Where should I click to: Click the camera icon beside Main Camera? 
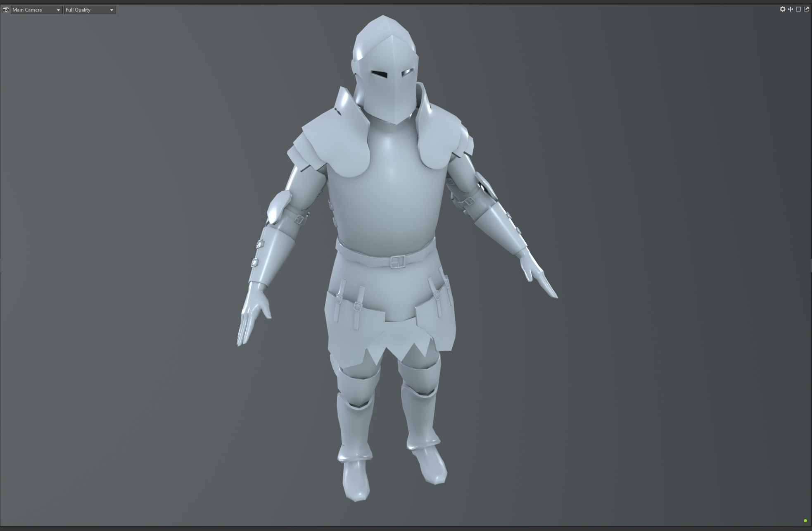click(x=6, y=10)
